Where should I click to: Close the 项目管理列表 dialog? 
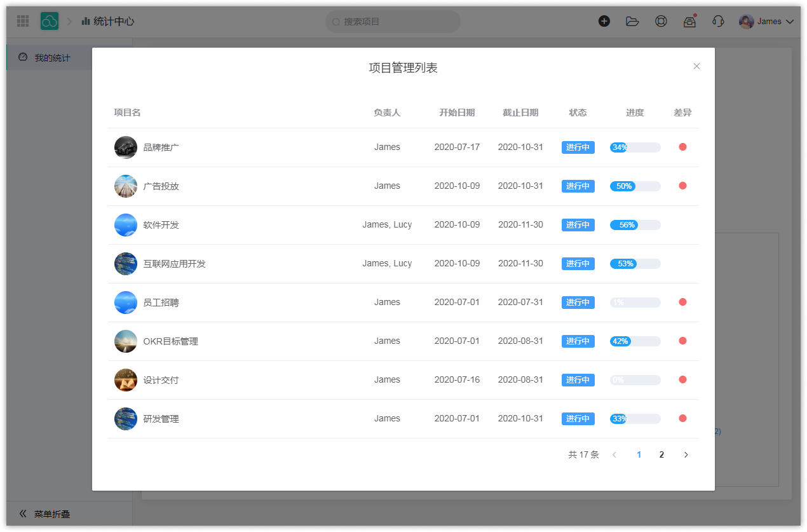(x=696, y=66)
